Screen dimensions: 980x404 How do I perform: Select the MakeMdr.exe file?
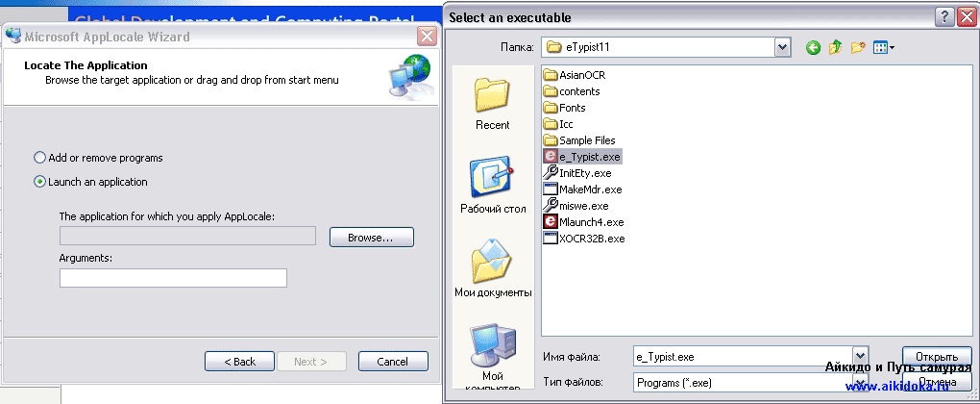582,189
